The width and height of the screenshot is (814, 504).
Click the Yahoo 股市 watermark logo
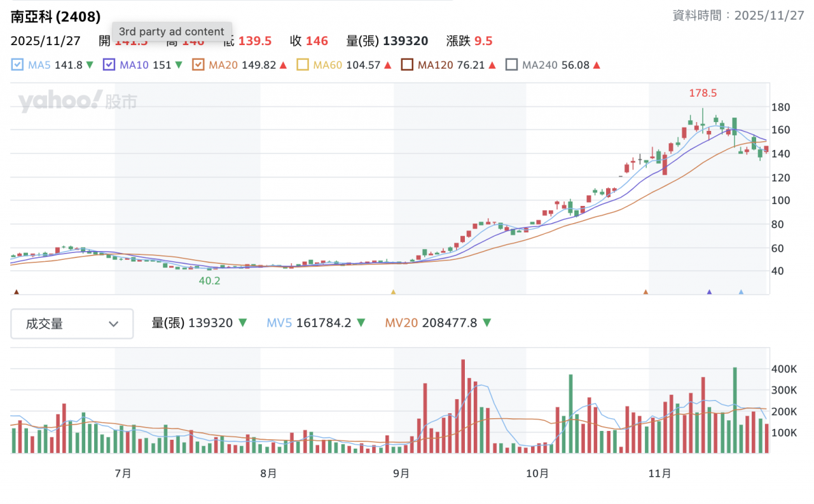(x=77, y=102)
